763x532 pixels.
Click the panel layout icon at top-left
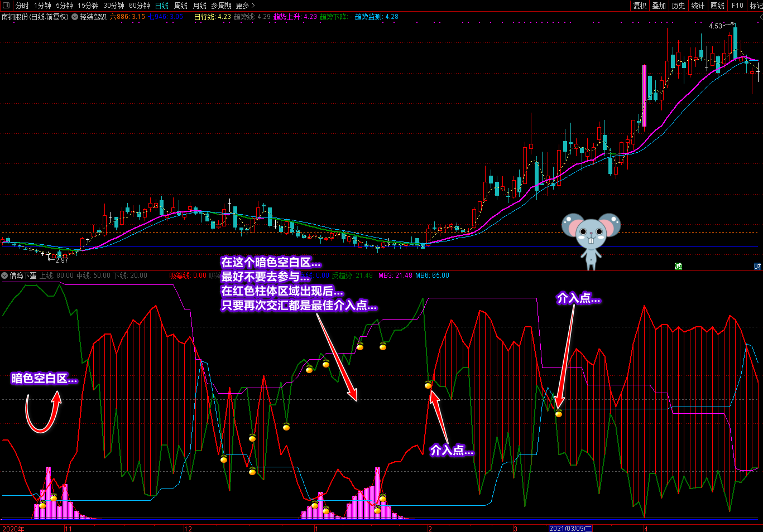[6, 6]
